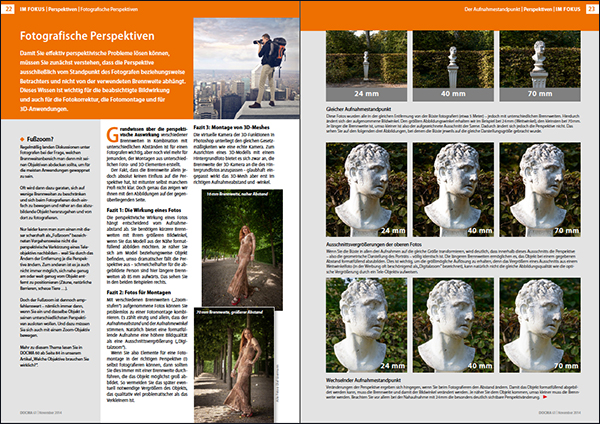The image size is (600, 424).
Task: Click the photographer on rooftop image
Action: 246,68
